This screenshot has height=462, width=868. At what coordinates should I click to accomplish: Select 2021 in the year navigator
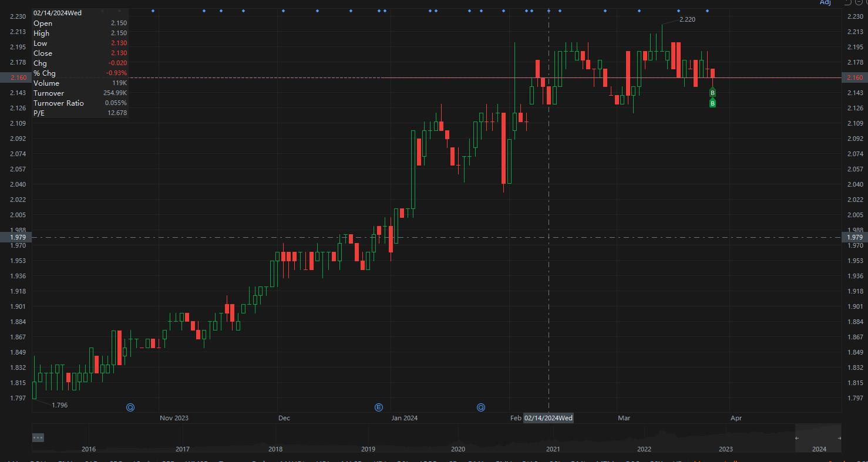tap(553, 449)
